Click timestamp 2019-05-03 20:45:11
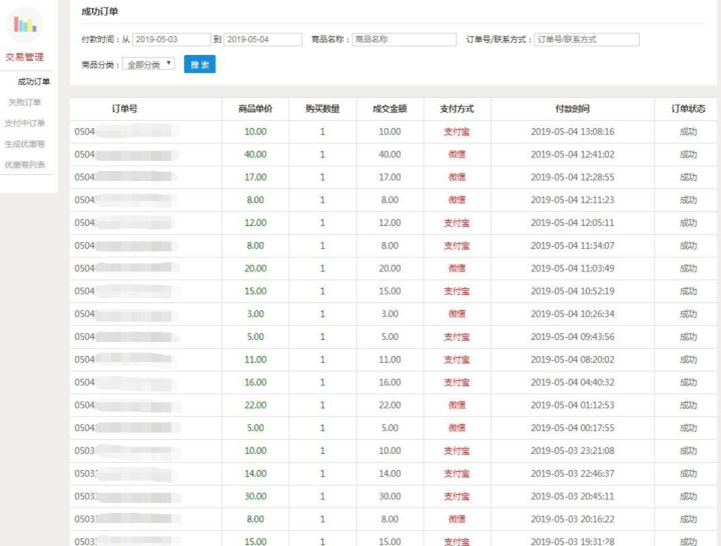The height and width of the screenshot is (546, 721). click(572, 497)
